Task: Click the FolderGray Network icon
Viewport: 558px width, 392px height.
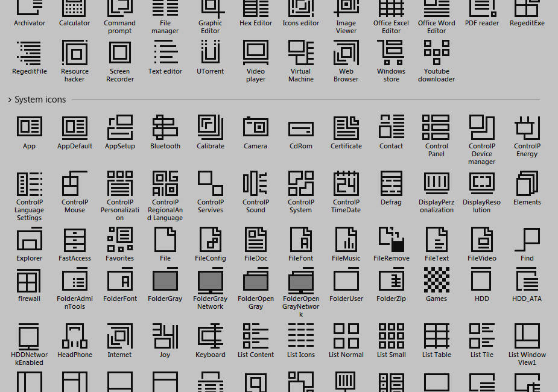Action: pyautogui.click(x=211, y=280)
